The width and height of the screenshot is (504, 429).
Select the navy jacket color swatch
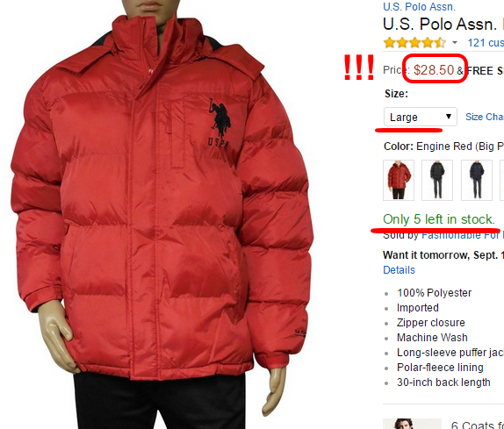(x=477, y=180)
